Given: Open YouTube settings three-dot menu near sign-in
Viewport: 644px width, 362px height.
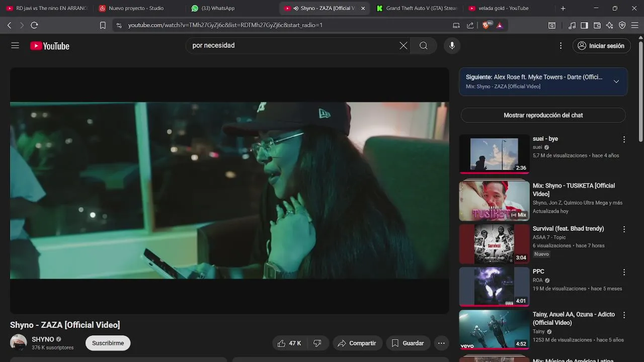Looking at the screenshot, I should (560, 46).
